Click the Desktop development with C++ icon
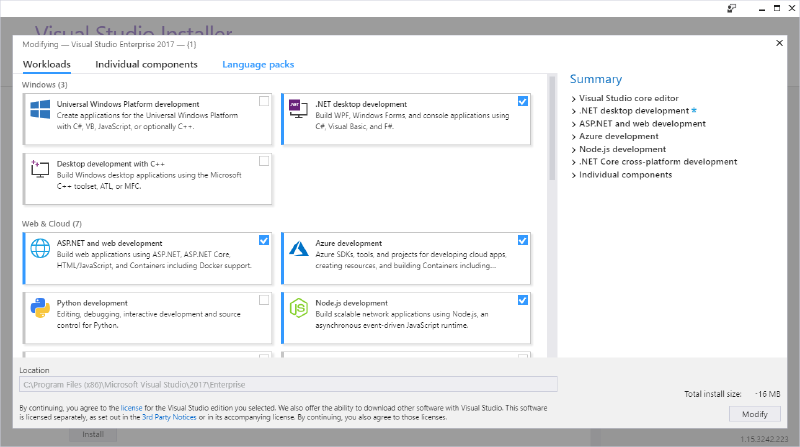This screenshot has height=447, width=800. pyautogui.click(x=40, y=169)
